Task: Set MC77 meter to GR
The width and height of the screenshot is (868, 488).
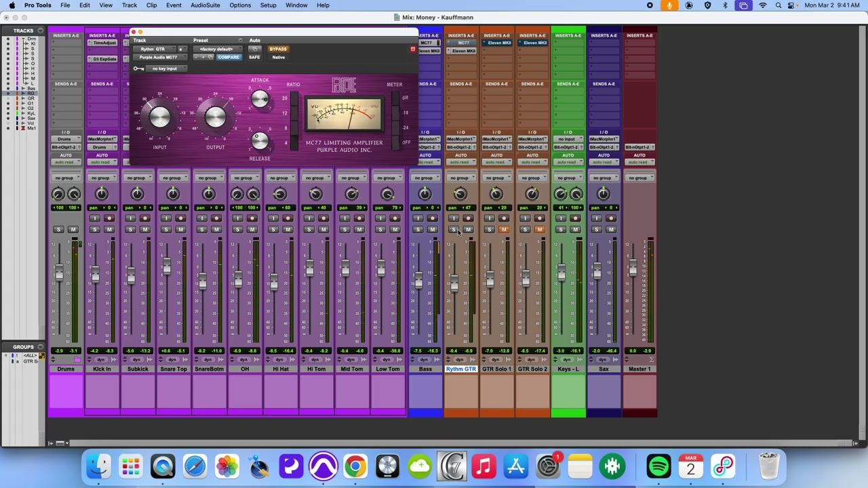Action: pos(395,98)
